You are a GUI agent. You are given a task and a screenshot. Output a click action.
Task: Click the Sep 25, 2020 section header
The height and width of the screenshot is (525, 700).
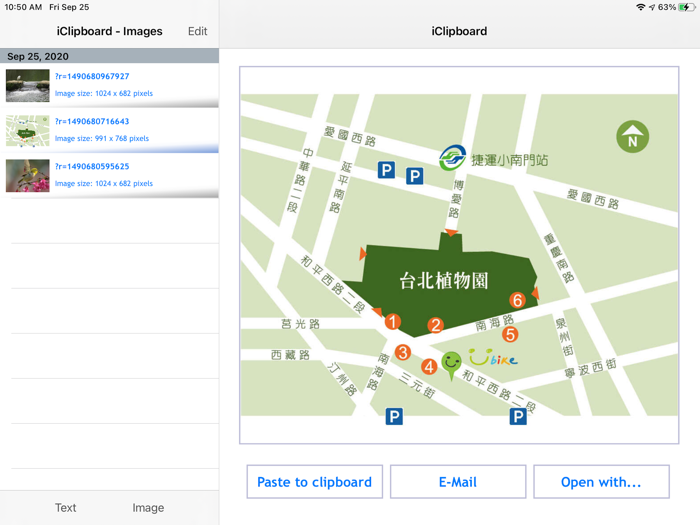[109, 56]
